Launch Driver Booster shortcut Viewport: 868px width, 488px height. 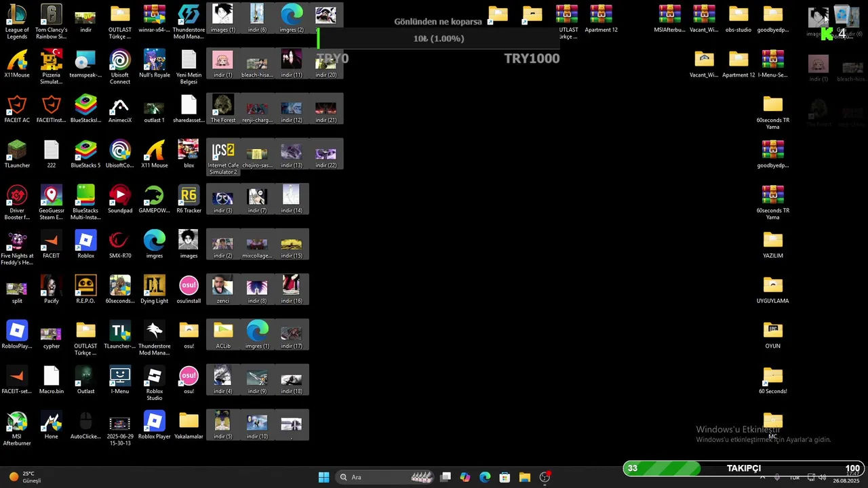point(17,202)
